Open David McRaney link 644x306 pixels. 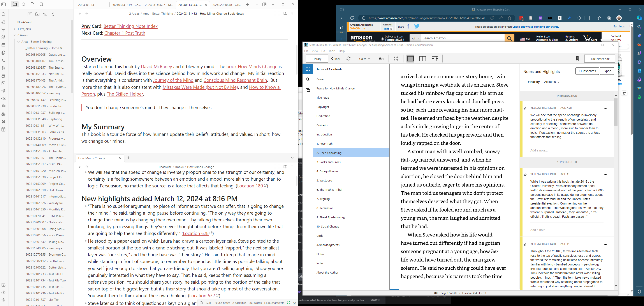pyautogui.click(x=156, y=67)
